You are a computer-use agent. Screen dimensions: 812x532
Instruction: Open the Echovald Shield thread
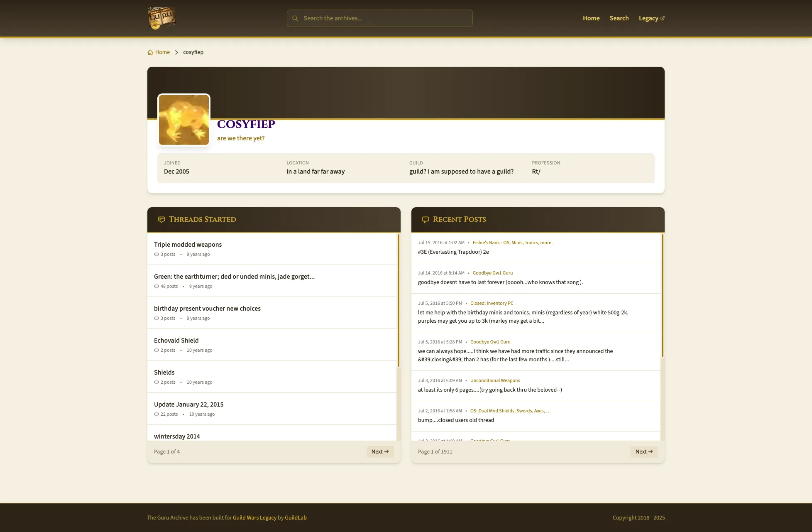tap(176, 341)
